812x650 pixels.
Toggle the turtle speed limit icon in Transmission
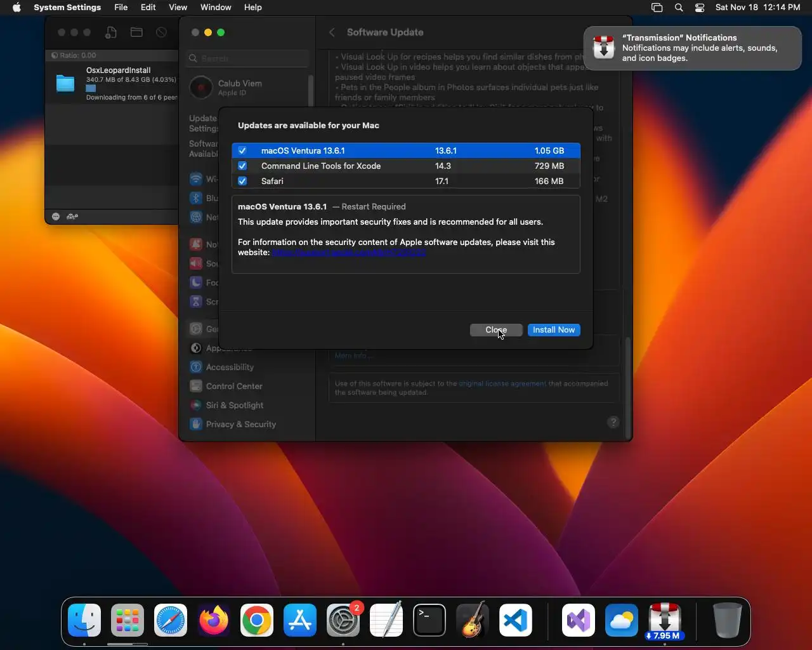point(72,216)
